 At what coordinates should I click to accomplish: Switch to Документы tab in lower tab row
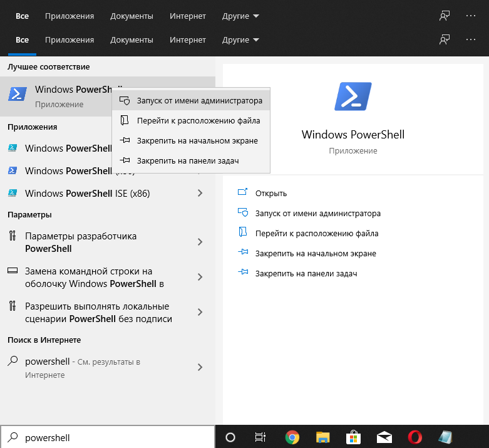tap(131, 39)
